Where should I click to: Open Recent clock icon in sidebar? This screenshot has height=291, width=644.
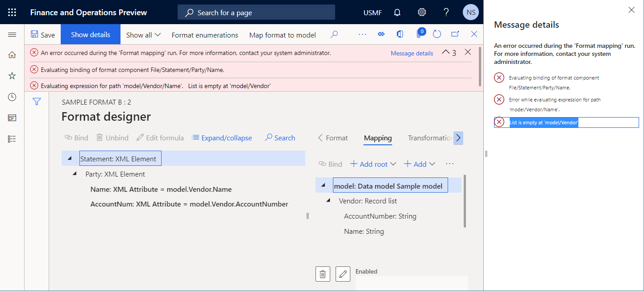point(12,97)
